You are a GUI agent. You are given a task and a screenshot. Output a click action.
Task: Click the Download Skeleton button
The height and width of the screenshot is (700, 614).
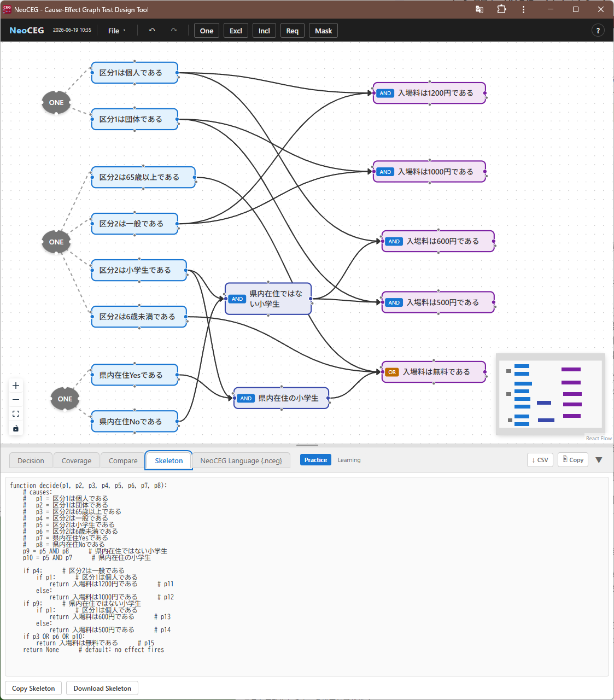tap(102, 688)
